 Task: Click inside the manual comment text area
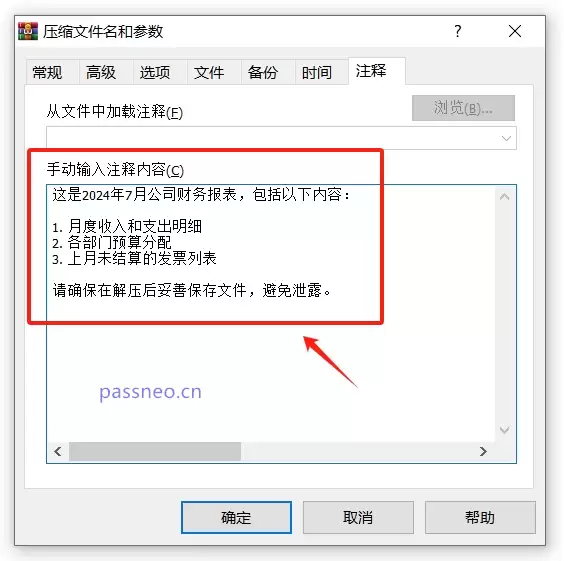pyautogui.click(x=270, y=313)
